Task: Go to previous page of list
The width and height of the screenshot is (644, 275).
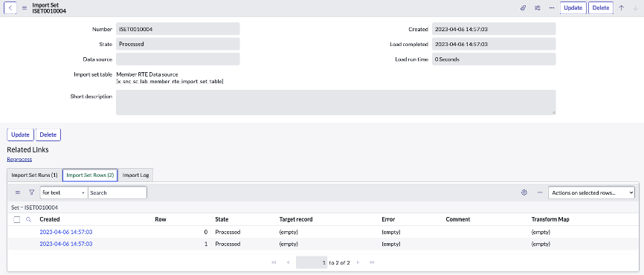Action: pos(288,262)
